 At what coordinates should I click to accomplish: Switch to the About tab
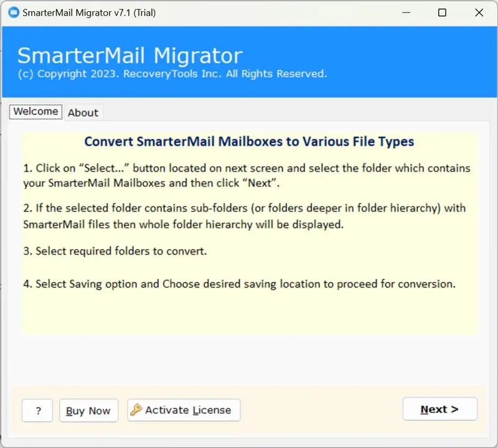tap(83, 113)
